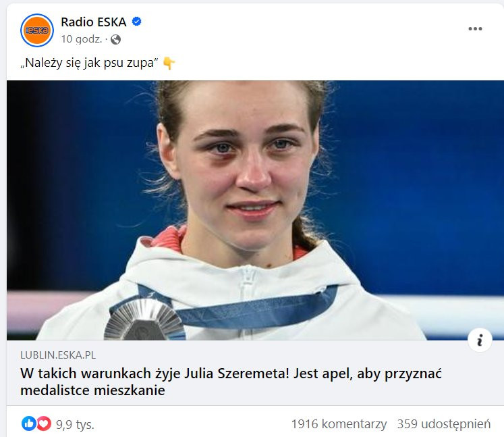Click the blue thumbs-up reaction icon

[x=28, y=423]
